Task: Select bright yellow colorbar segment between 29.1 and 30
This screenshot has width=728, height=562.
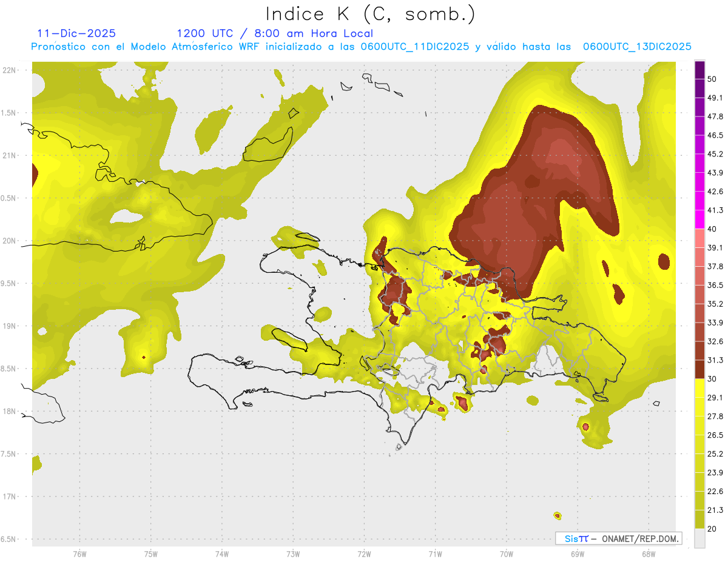Action: [699, 389]
